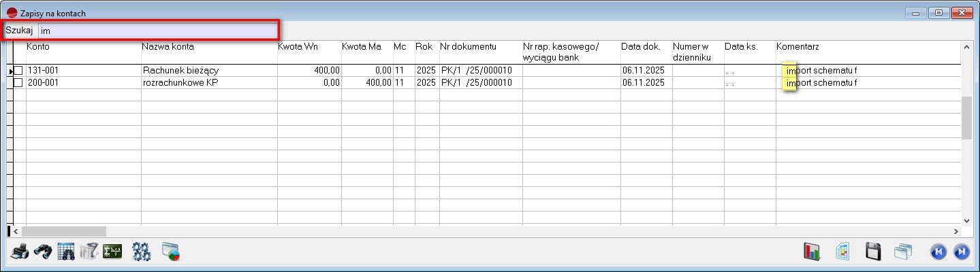Screen dimensions: 980x272
Task: Click the window with pie chart icon
Action: point(170,252)
